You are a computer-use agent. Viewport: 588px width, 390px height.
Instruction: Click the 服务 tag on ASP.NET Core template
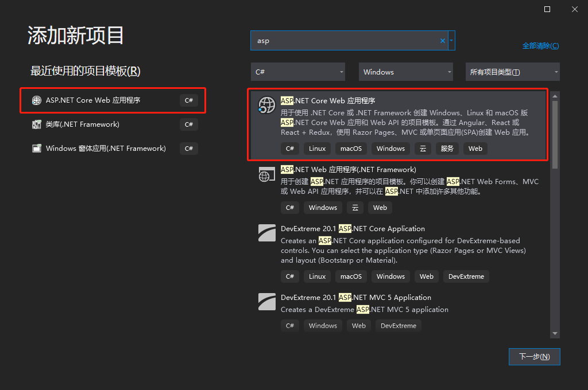click(447, 149)
